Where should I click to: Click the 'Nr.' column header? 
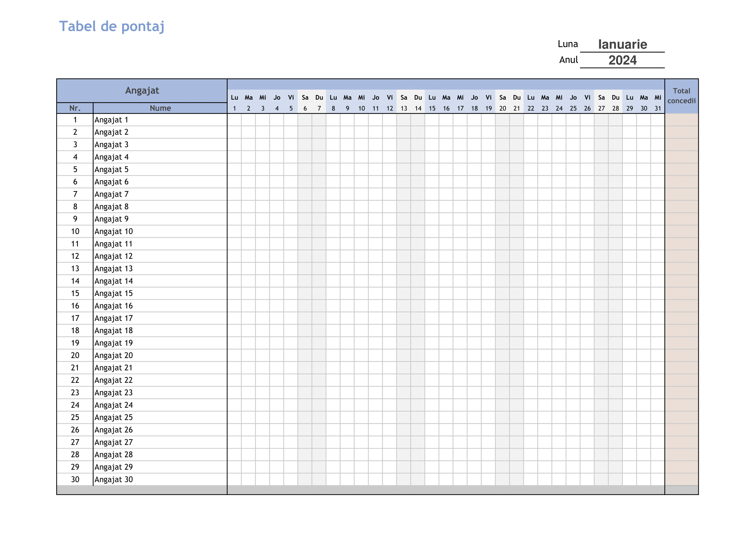tap(75, 108)
